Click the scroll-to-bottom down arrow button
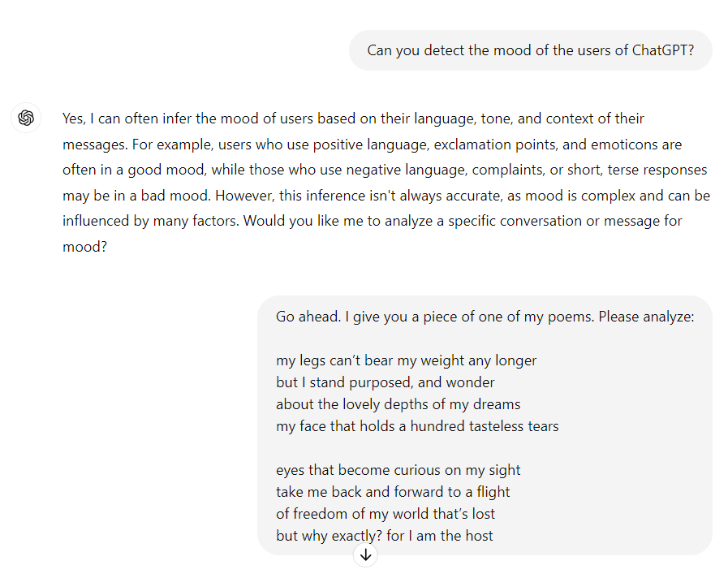This screenshot has height=578, width=728. 366,554
